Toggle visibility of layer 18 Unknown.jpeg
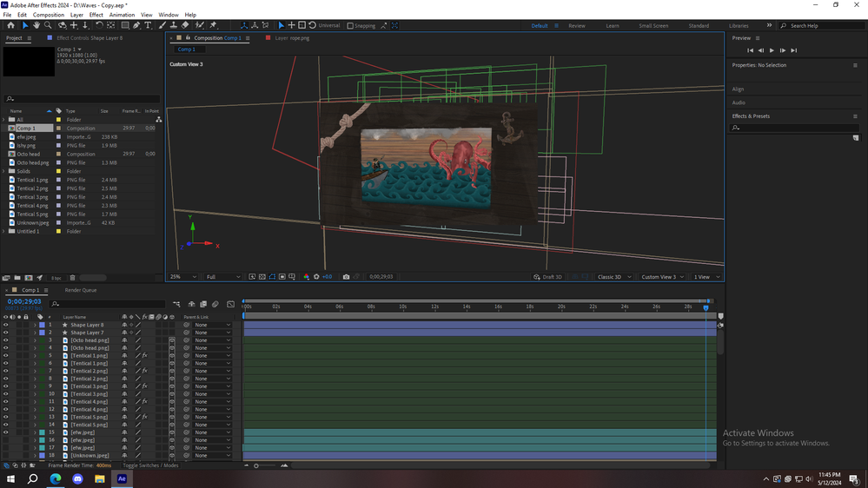This screenshot has width=868, height=488. [5, 455]
